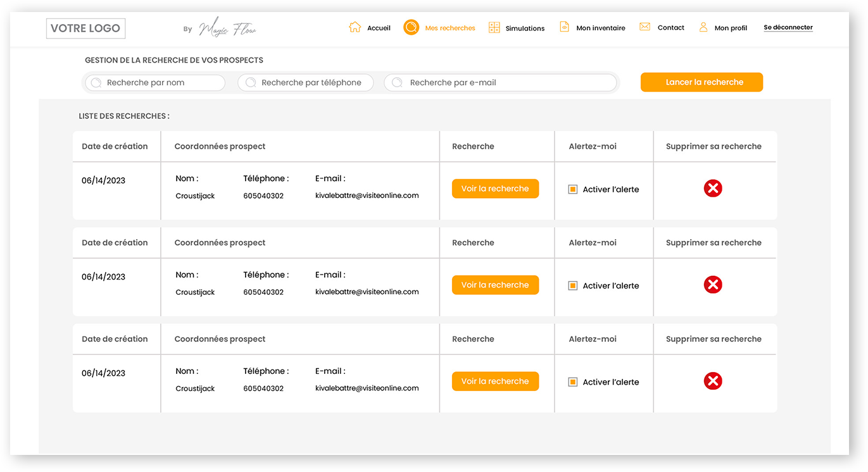This screenshot has height=472, width=868.
Task: Click Voir la recherche in the third search
Action: click(x=495, y=381)
